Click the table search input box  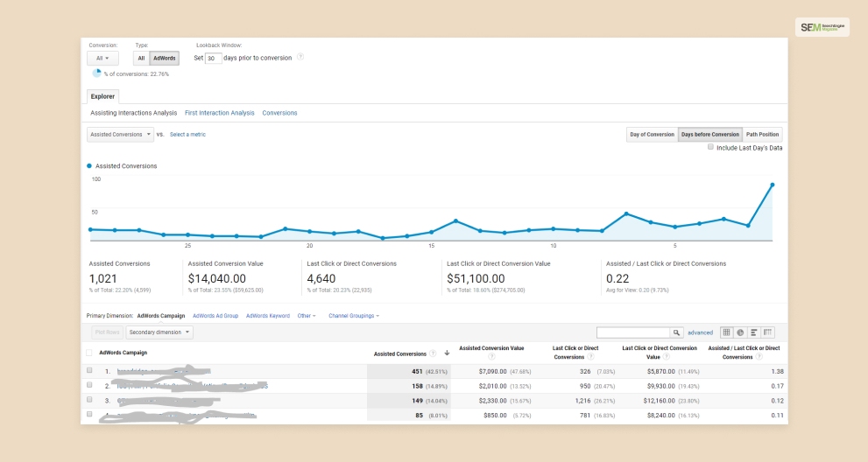633,332
